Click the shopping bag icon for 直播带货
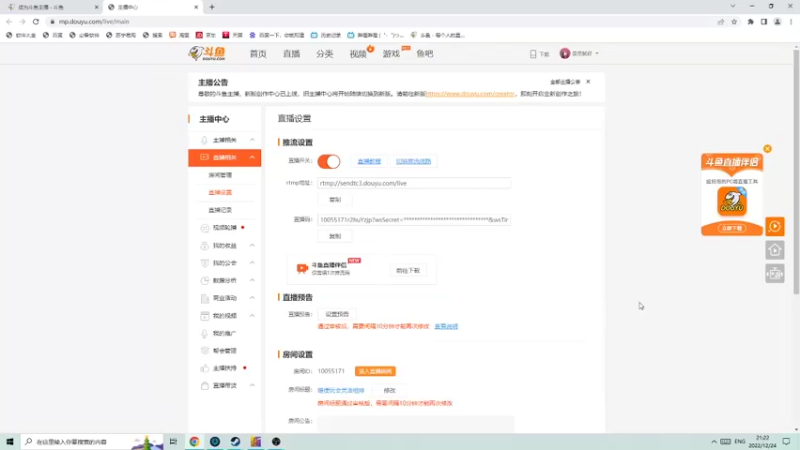 coord(205,386)
